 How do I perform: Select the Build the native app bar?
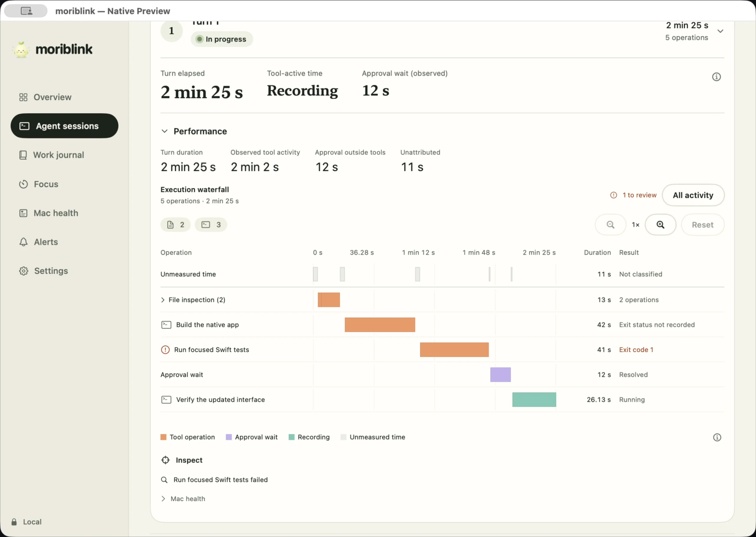tap(380, 325)
